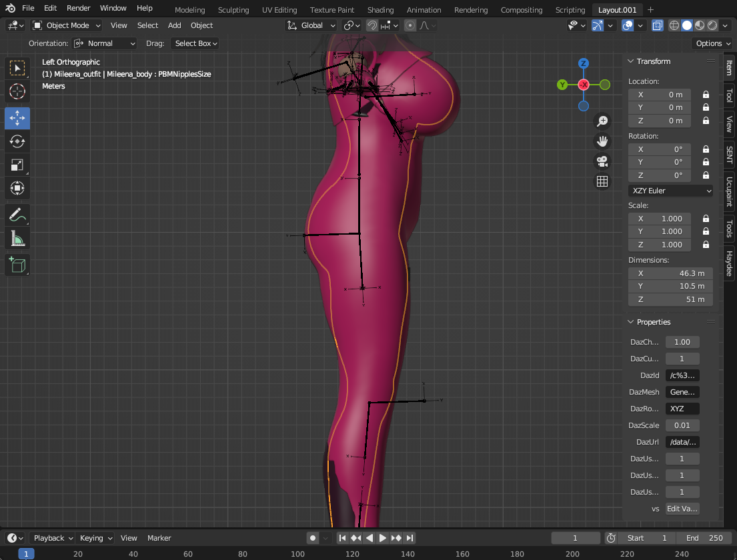Open the Object Mode dropdown
The width and height of the screenshot is (737, 560).
67,25
